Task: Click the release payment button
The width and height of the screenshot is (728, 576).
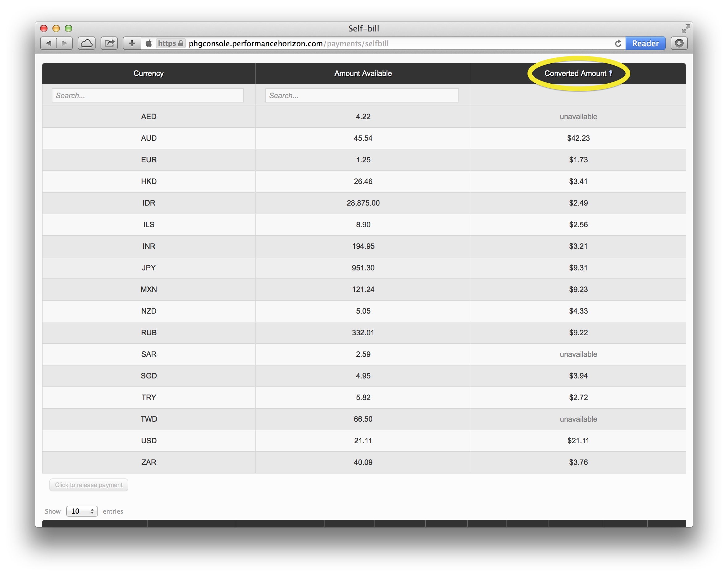Action: pos(89,485)
